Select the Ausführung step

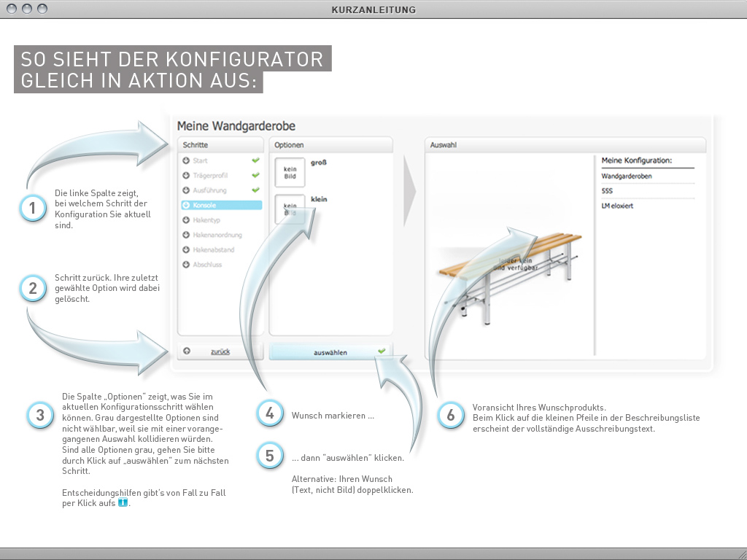209,190
